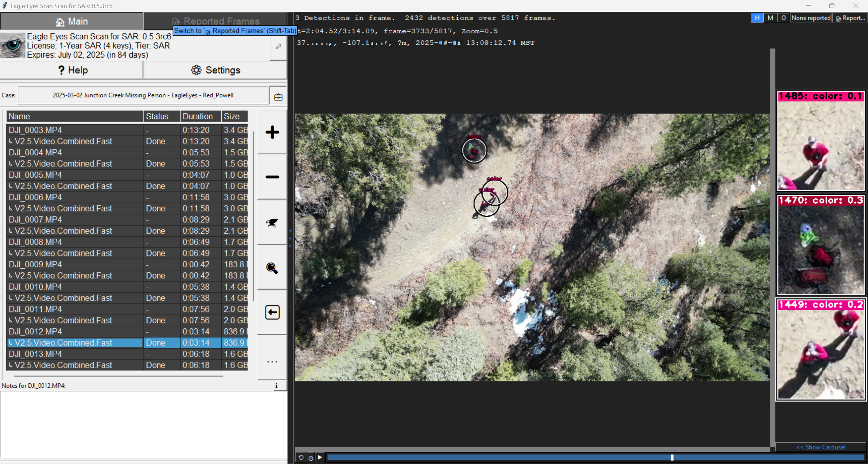
Task: Select the DJI_0010.MP4 row
Action: tap(127, 287)
